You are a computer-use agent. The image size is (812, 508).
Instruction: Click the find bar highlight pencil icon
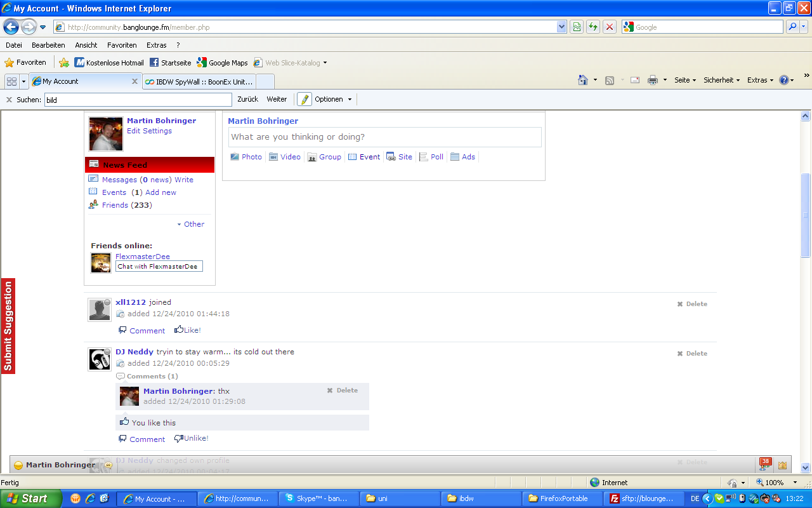tap(304, 99)
